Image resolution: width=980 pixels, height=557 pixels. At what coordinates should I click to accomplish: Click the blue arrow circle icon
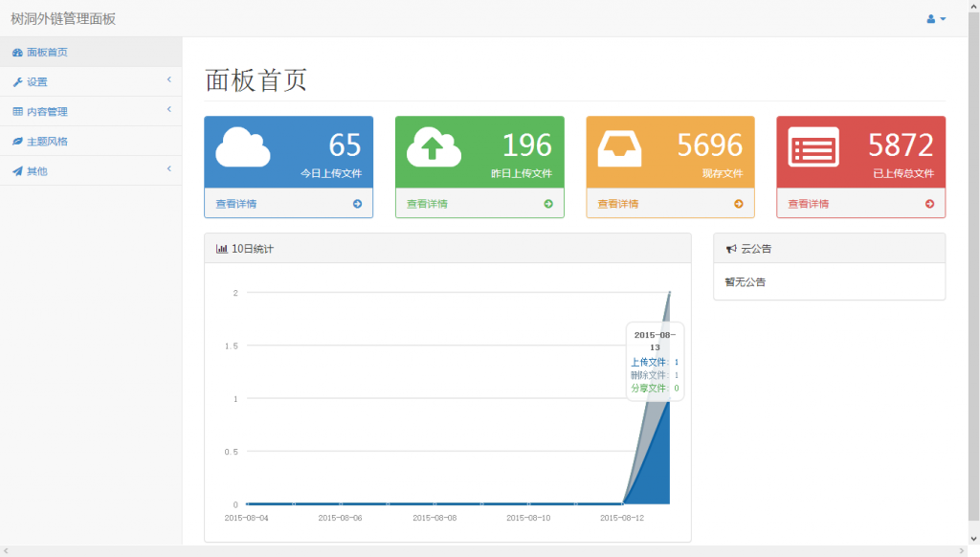[x=358, y=204]
